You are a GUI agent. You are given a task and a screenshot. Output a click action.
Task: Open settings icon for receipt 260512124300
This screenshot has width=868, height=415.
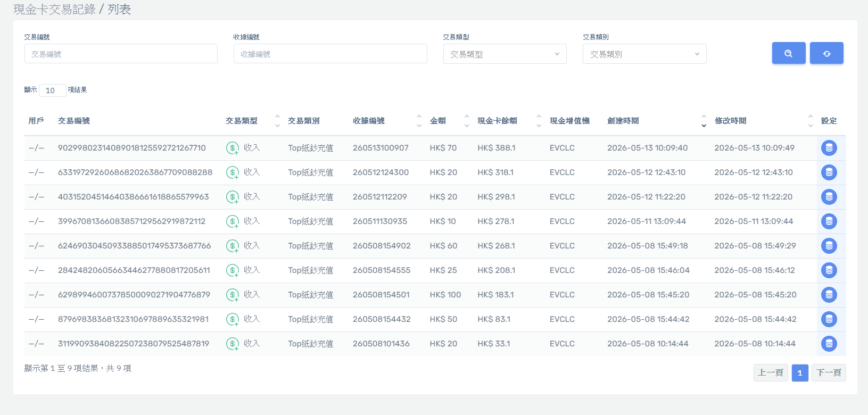(829, 172)
